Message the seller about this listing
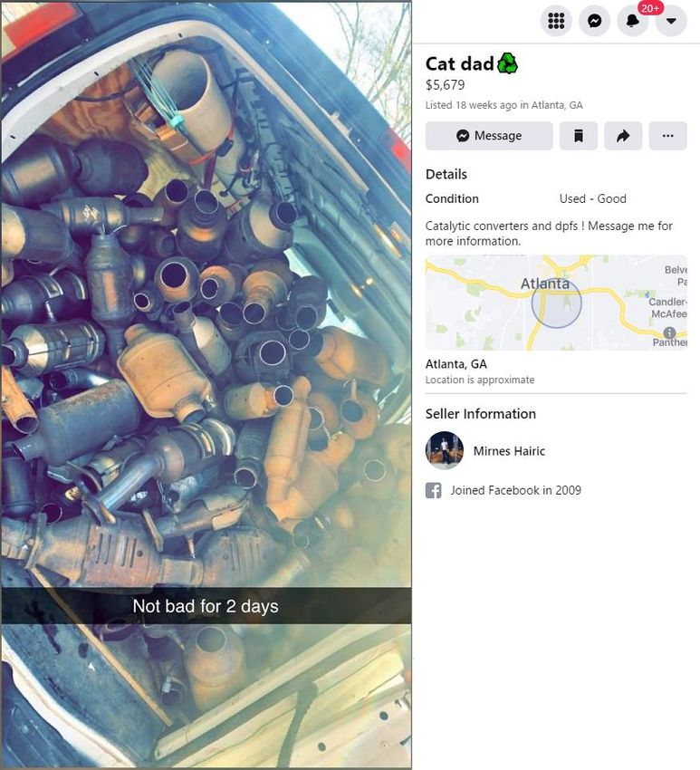Viewport: 700px width, 770px height. point(489,136)
